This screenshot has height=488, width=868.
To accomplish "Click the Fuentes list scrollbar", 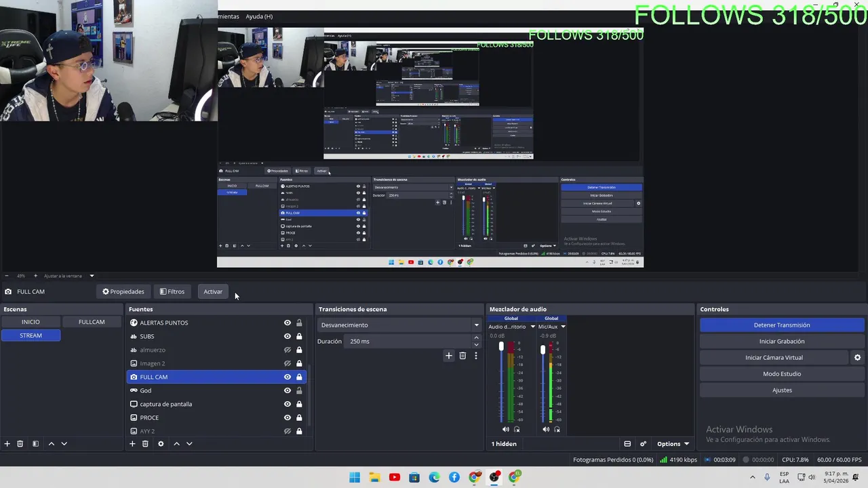I will (310, 396).
